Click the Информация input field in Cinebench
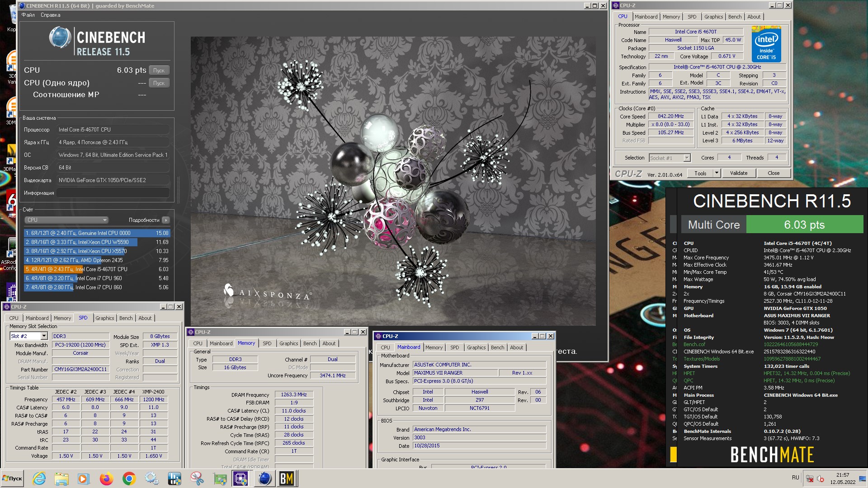This screenshot has height=488, width=868. (113, 193)
